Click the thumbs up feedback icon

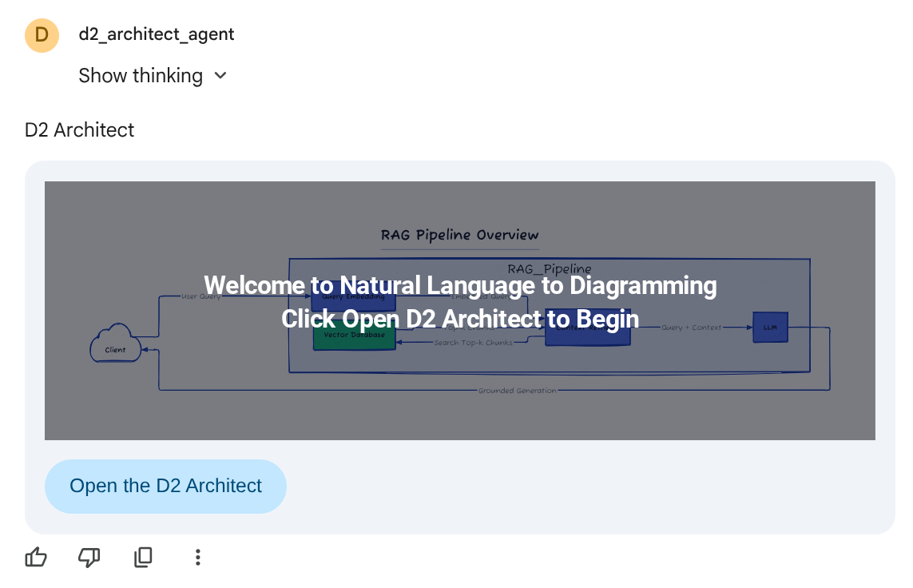[x=36, y=557]
